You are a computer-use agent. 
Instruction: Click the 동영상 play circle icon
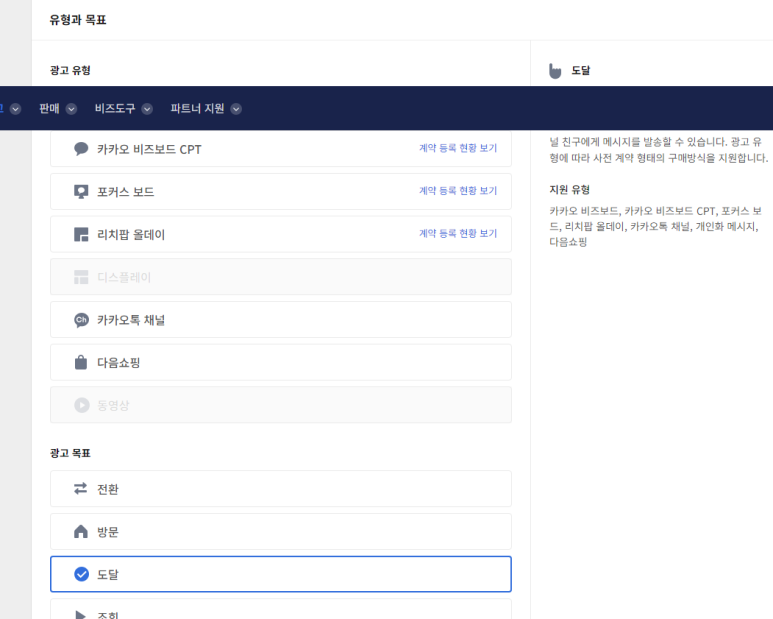[x=81, y=405]
